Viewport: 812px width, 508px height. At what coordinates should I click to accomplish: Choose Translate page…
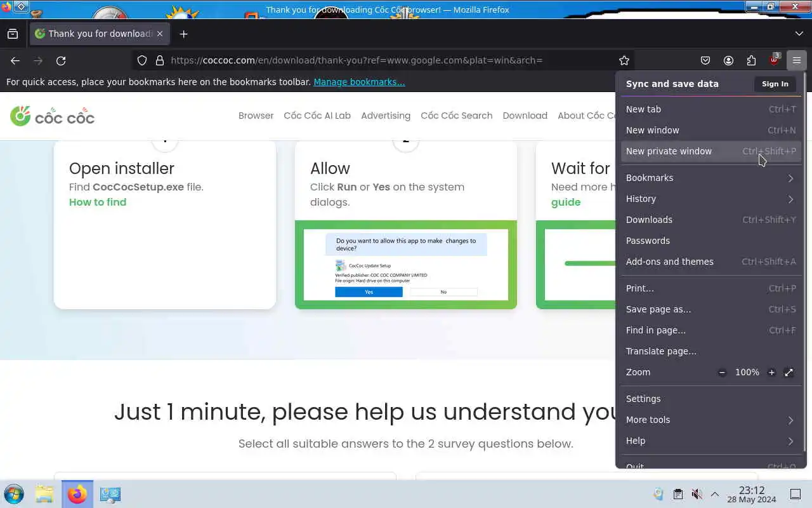coord(710,351)
